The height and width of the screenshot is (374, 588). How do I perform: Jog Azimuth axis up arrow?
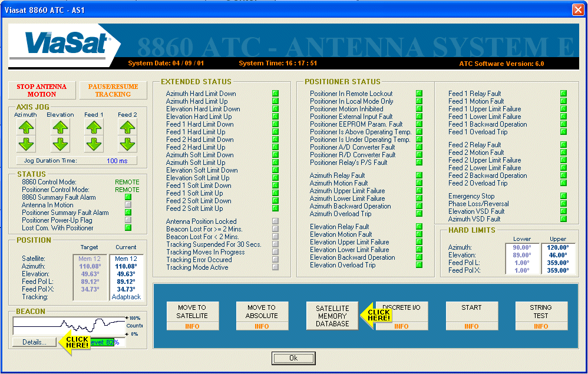pyautogui.click(x=27, y=127)
